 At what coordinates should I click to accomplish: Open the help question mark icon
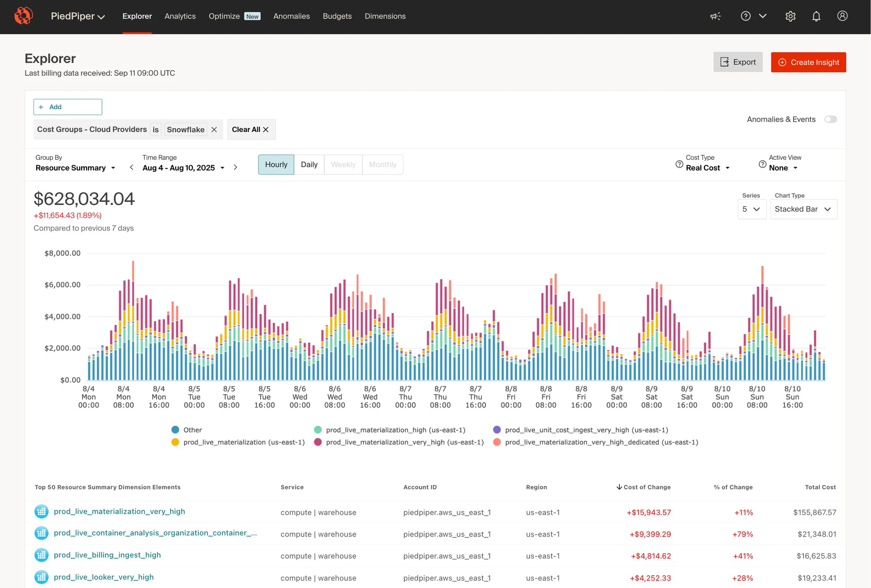(746, 16)
